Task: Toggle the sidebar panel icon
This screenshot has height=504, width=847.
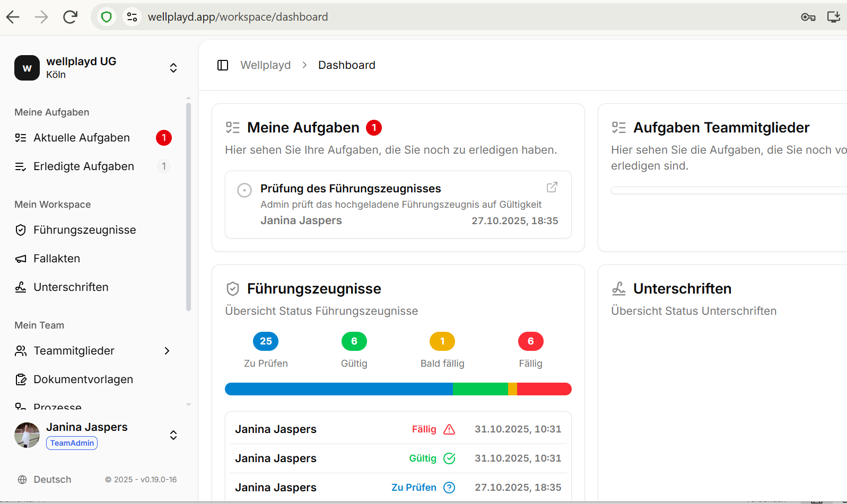Action: click(223, 65)
